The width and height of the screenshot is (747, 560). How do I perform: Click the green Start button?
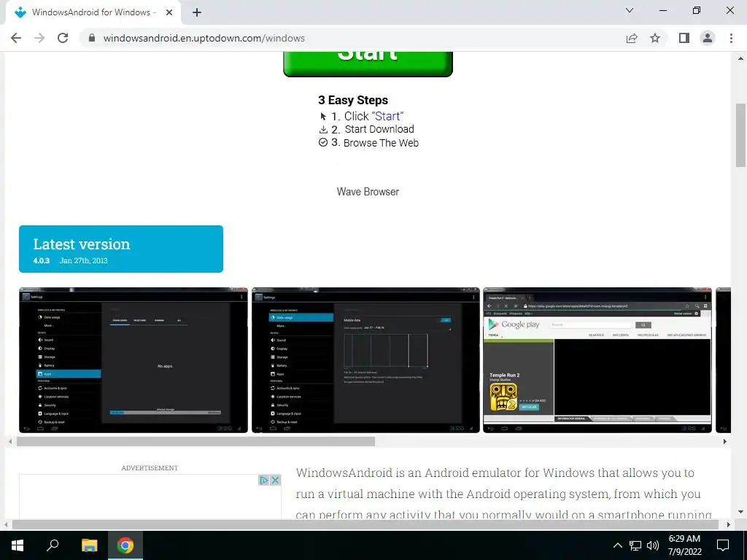click(368, 64)
